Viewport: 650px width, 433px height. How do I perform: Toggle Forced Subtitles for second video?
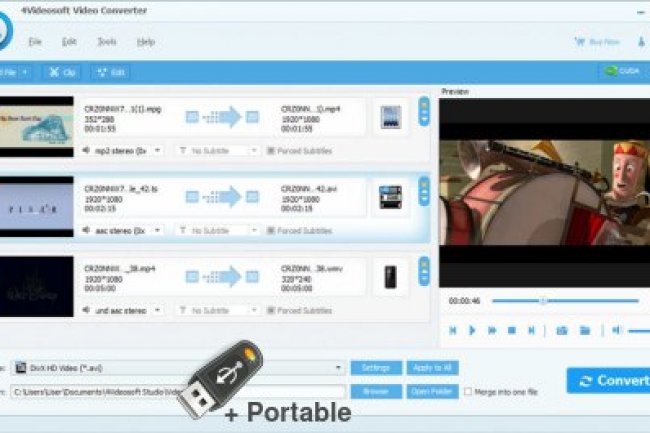(255, 231)
